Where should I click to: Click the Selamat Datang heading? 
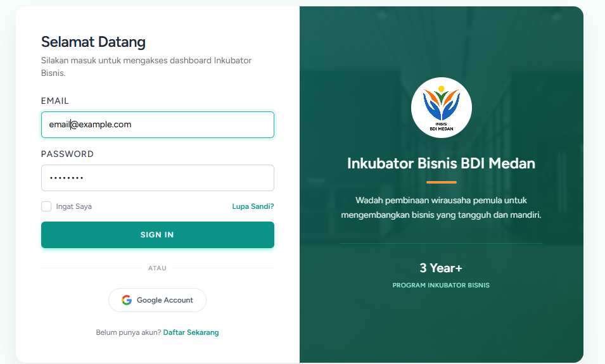[x=93, y=42]
